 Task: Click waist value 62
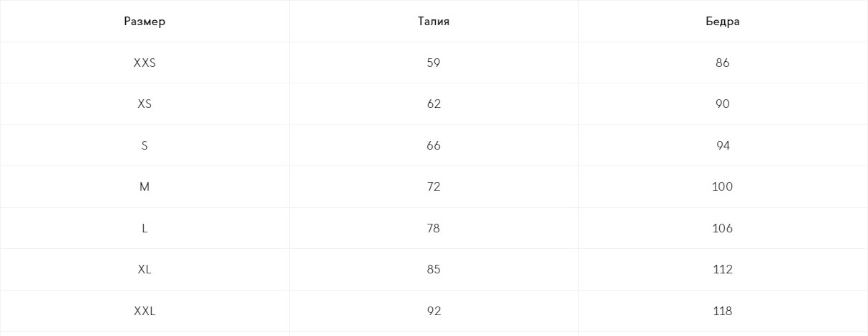pos(434,104)
